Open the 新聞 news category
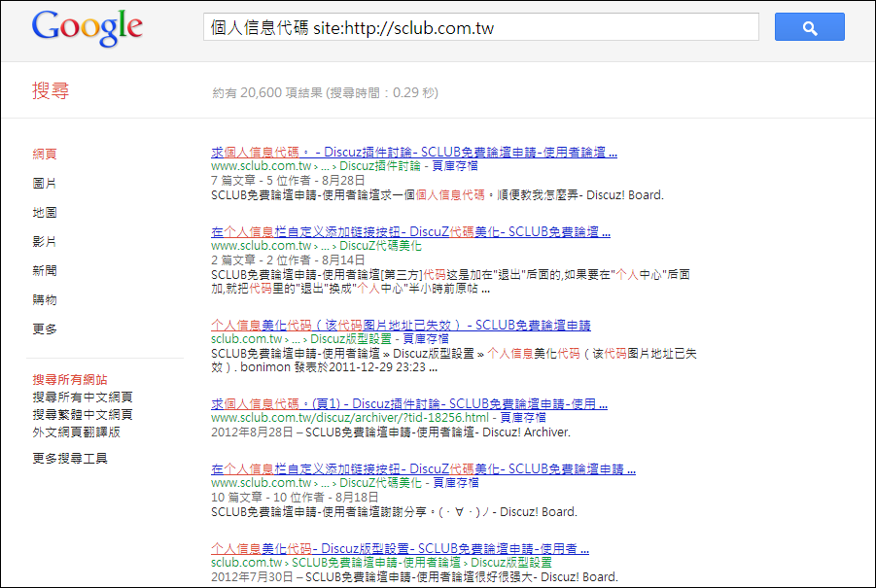The image size is (876, 588). coord(45,270)
